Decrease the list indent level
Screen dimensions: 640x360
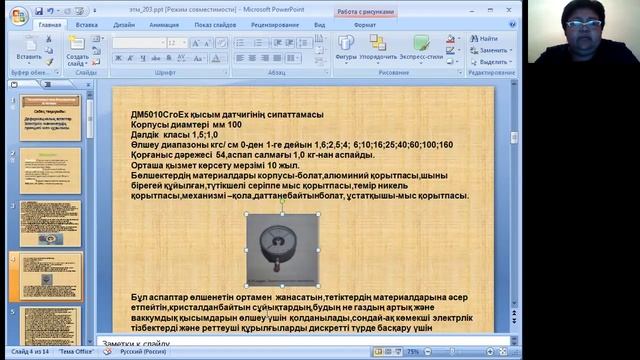tap(278, 42)
